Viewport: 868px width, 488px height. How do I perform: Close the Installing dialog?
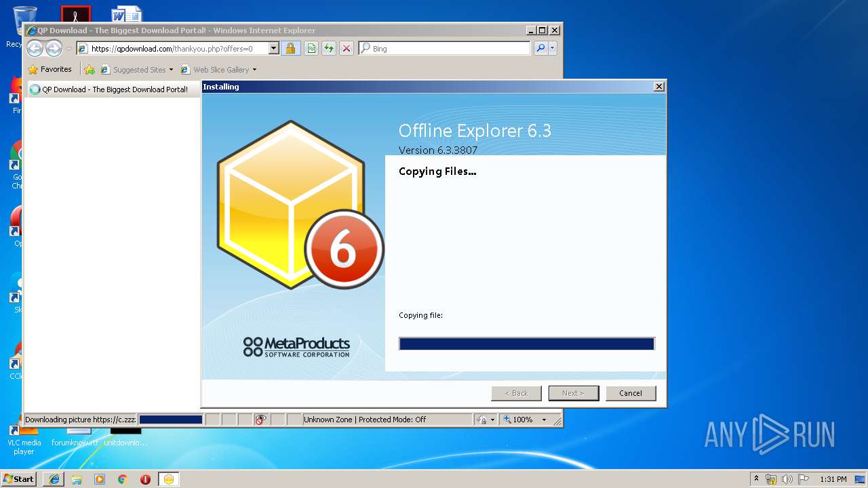(658, 87)
